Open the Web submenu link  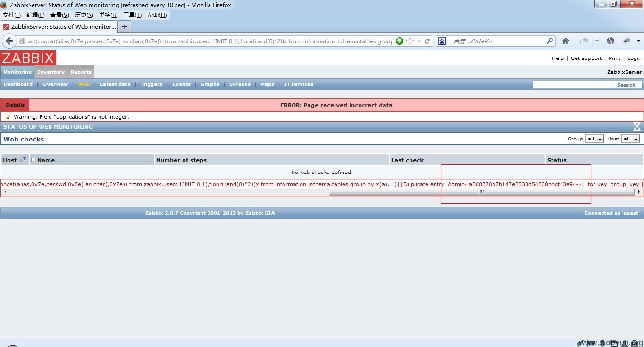[x=84, y=84]
